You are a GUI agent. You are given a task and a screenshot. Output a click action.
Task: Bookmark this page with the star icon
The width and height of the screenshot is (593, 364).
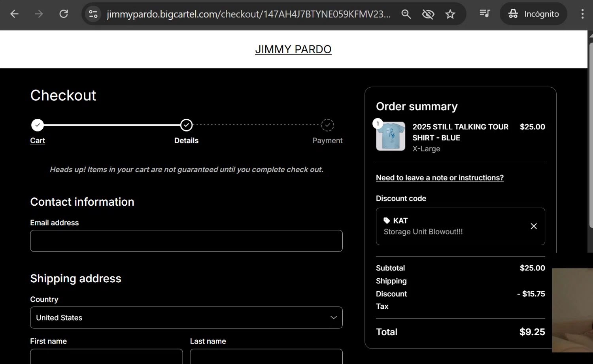coord(450,14)
